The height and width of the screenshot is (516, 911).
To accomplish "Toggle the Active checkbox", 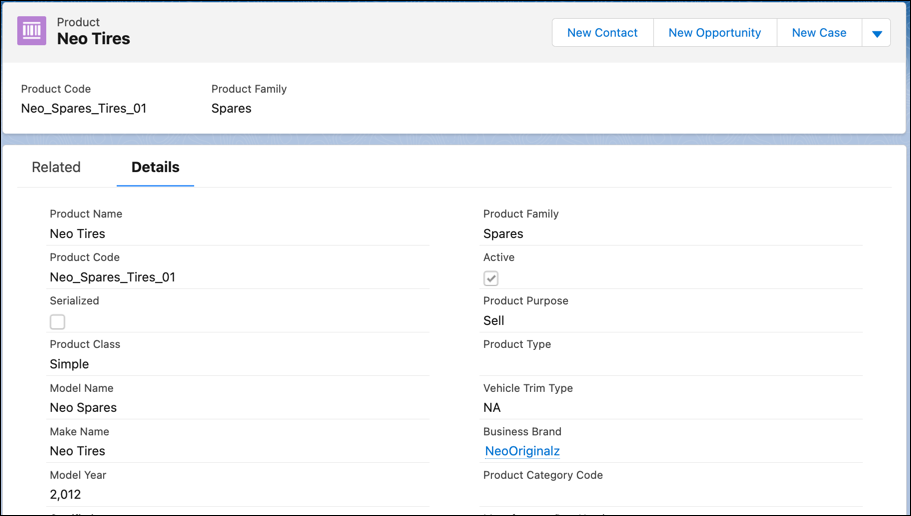I will (x=491, y=278).
